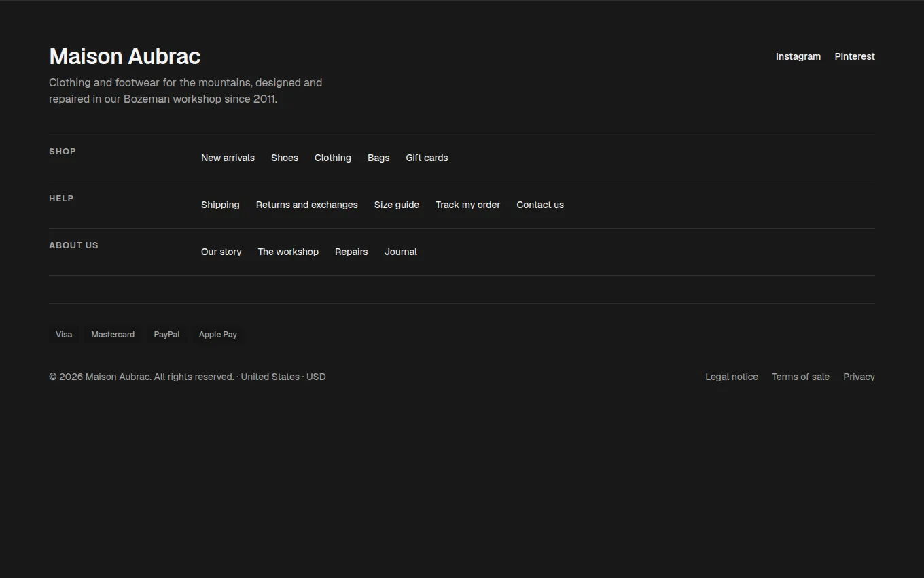Click the HELP section heading
This screenshot has height=578, width=924.
click(x=61, y=199)
